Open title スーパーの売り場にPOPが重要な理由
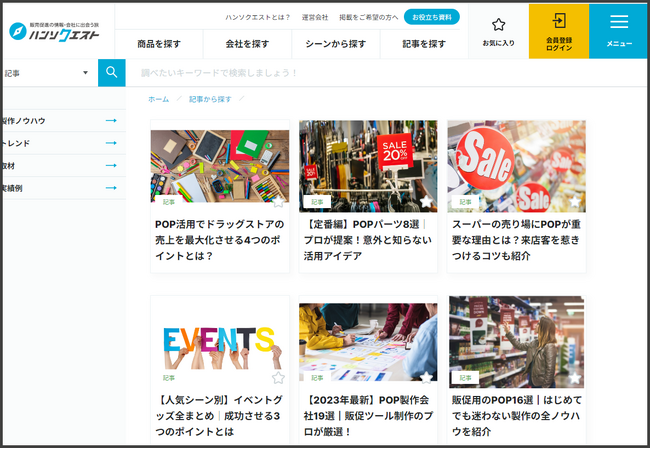 click(x=516, y=240)
